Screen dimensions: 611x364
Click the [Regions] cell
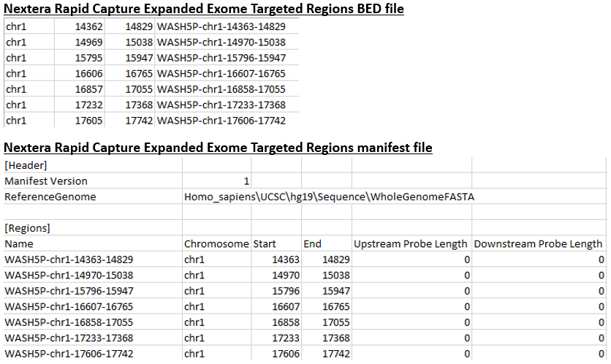coord(29,228)
